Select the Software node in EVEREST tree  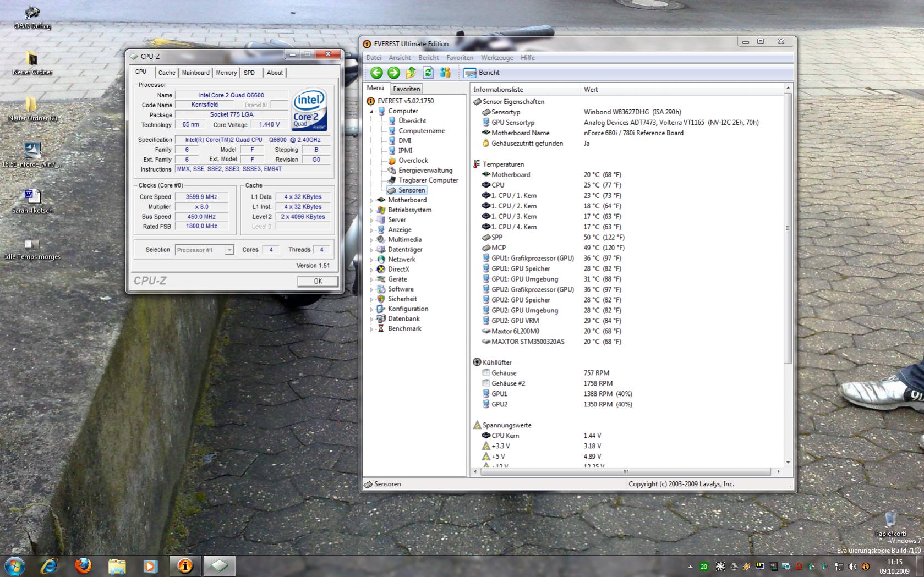pyautogui.click(x=401, y=289)
